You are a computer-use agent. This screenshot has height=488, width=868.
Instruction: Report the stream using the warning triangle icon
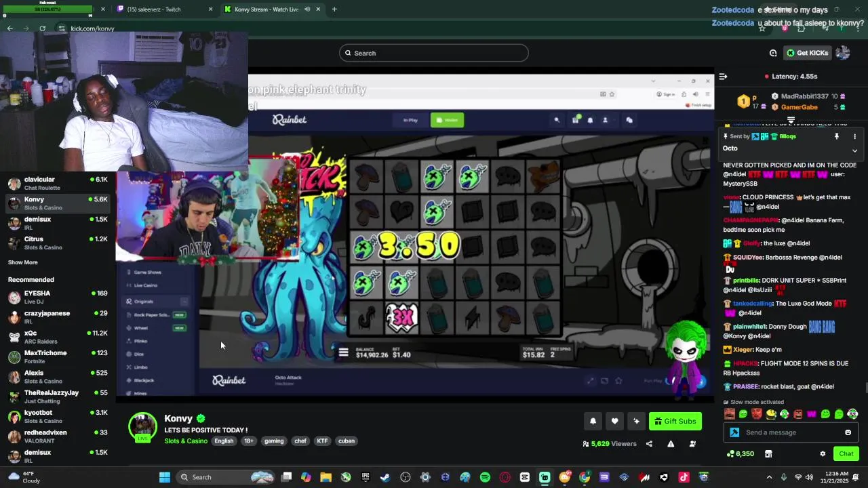(x=671, y=444)
